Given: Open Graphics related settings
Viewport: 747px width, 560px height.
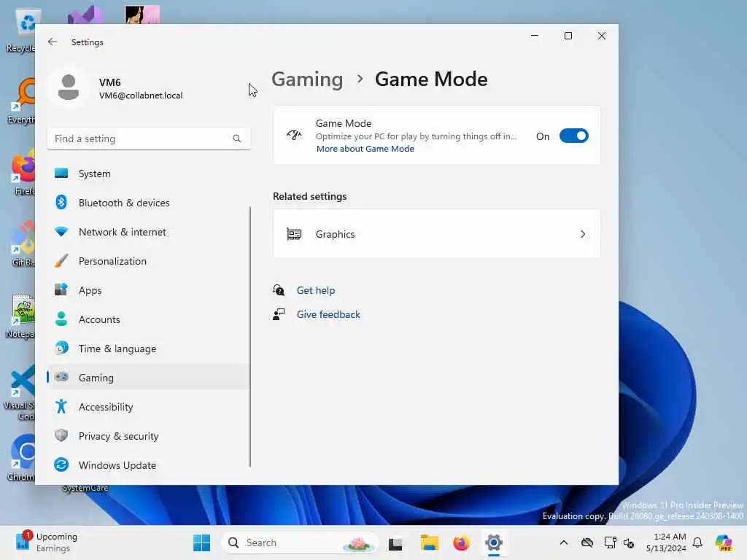Looking at the screenshot, I should click(436, 234).
